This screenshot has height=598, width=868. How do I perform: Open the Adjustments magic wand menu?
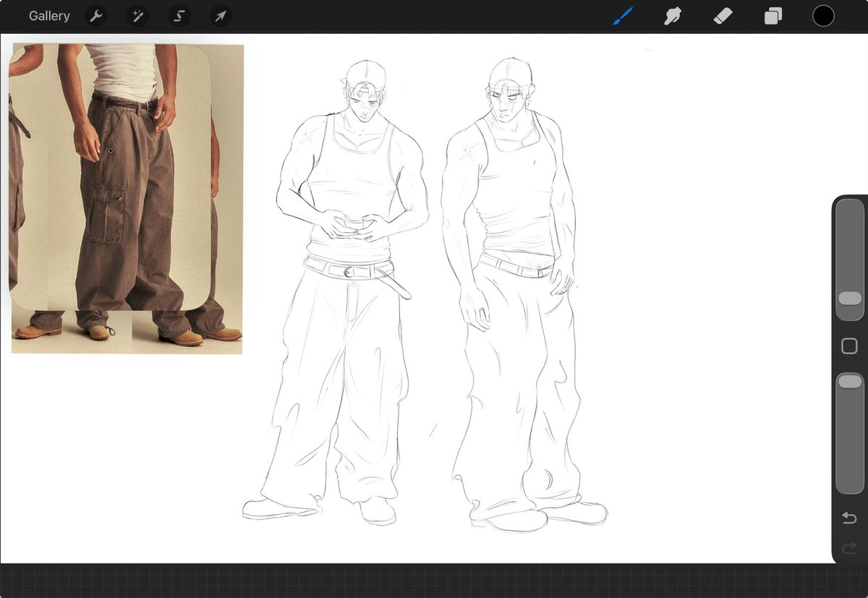(137, 16)
